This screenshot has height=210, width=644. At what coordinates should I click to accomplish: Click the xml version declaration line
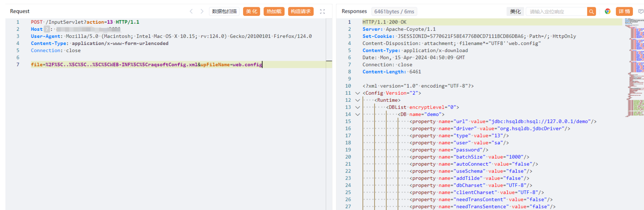click(x=418, y=86)
